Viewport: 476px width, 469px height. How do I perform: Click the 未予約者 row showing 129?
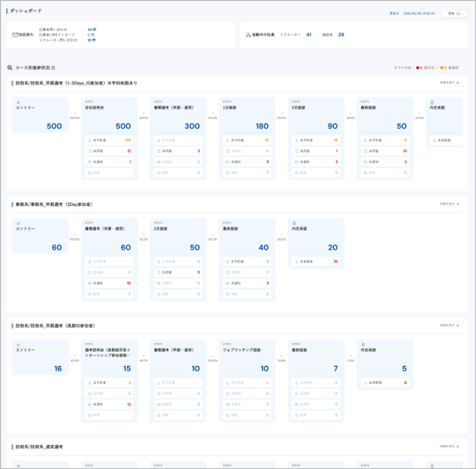click(x=109, y=140)
